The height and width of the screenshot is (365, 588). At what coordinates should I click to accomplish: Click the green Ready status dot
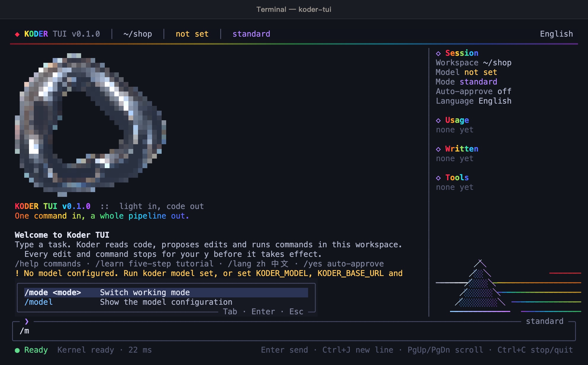coord(17,350)
